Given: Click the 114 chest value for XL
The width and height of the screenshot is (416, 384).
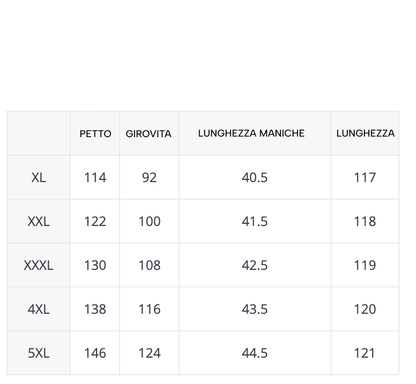Looking at the screenshot, I should click(95, 177).
